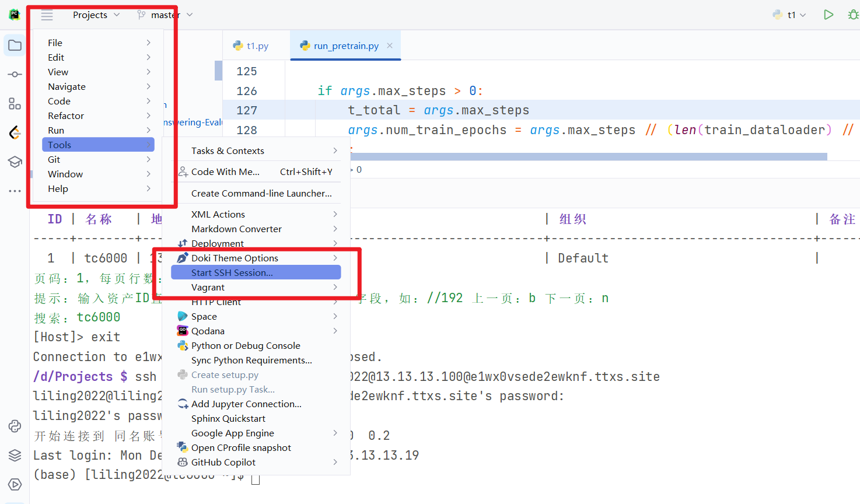Start debugging with the bug icon
The width and height of the screenshot is (860, 504).
(x=853, y=15)
